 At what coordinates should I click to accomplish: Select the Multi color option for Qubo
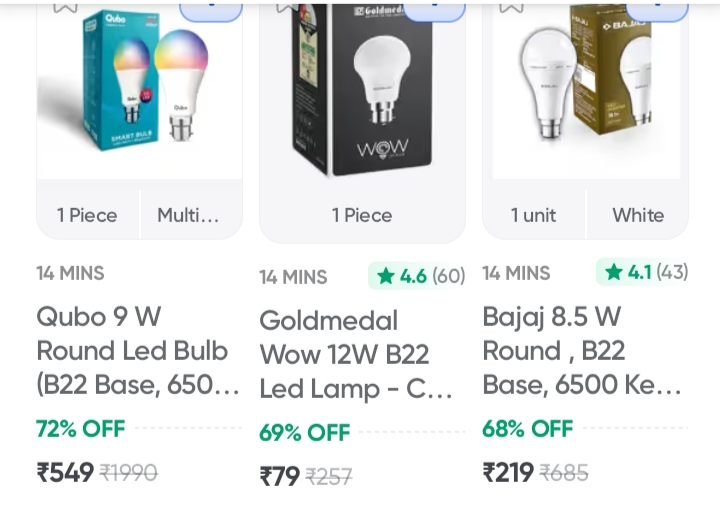point(188,215)
